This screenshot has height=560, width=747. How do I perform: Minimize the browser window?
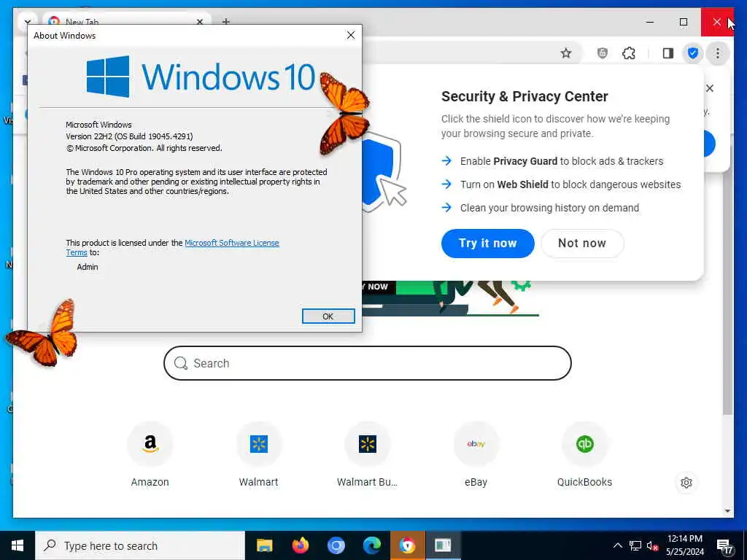coord(650,22)
